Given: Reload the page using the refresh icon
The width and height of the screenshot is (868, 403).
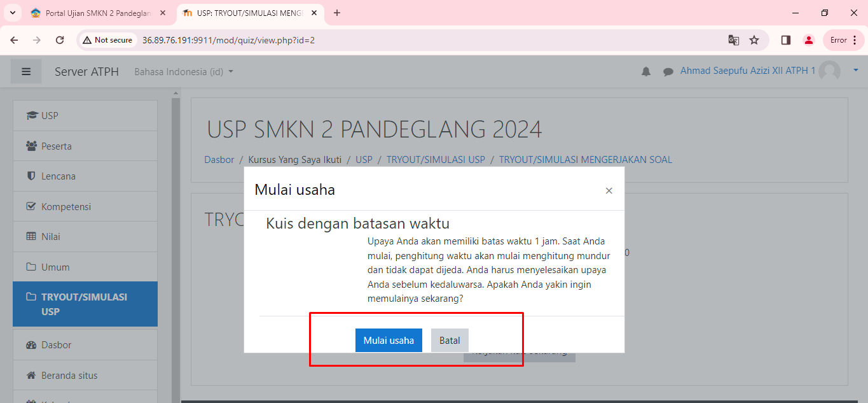Looking at the screenshot, I should 60,40.
